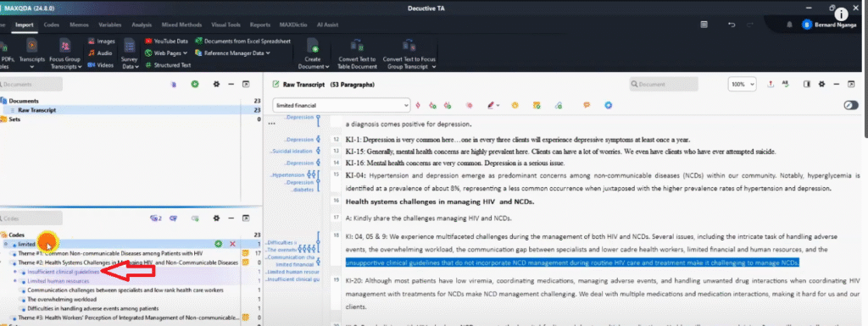Image resolution: width=868 pixels, height=326 pixels.
Task: Select 'The overwhelming workload' code
Action: click(61, 299)
